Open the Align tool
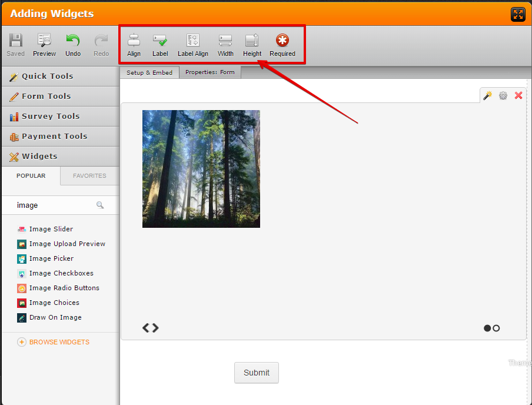 pyautogui.click(x=134, y=45)
